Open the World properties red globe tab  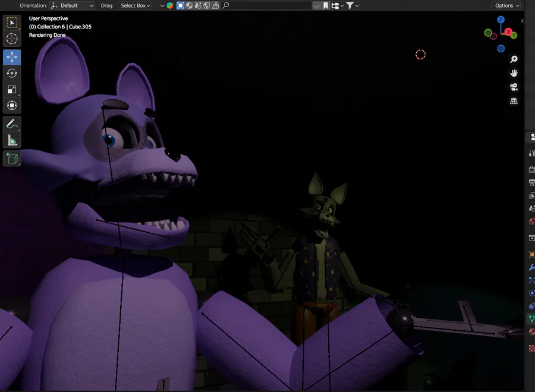pos(531,221)
